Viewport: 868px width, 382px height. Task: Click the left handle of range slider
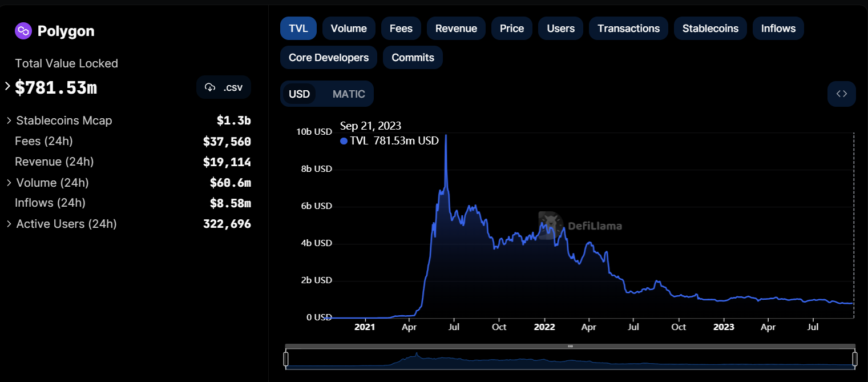point(286,359)
